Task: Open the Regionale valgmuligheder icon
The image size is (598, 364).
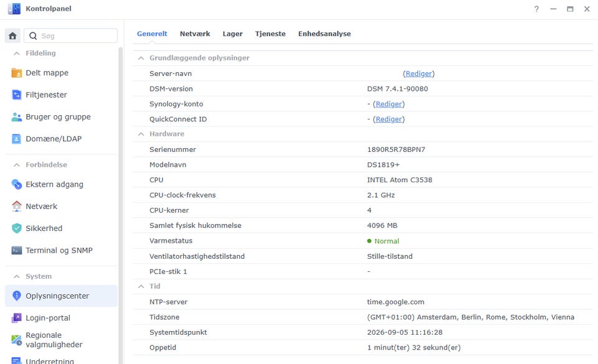Action: click(x=16, y=340)
